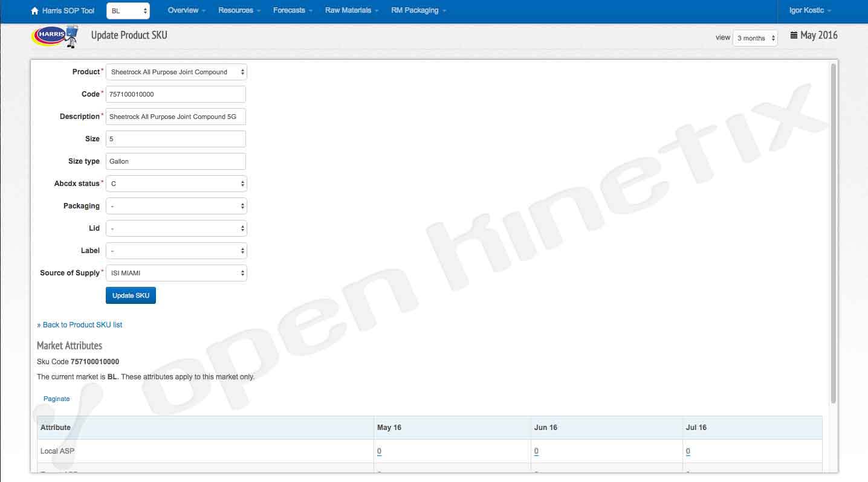Open the Lid dropdown

pos(177,228)
